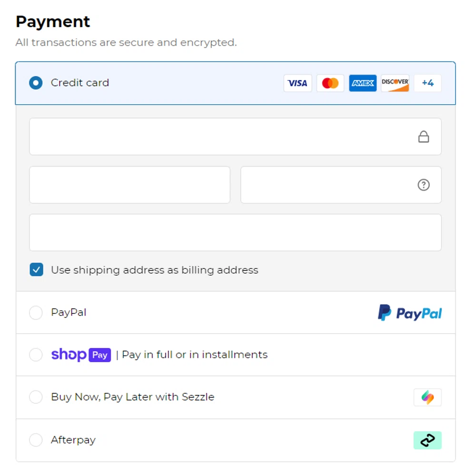
Task: Click the padlock icon in card field
Action: click(x=423, y=137)
